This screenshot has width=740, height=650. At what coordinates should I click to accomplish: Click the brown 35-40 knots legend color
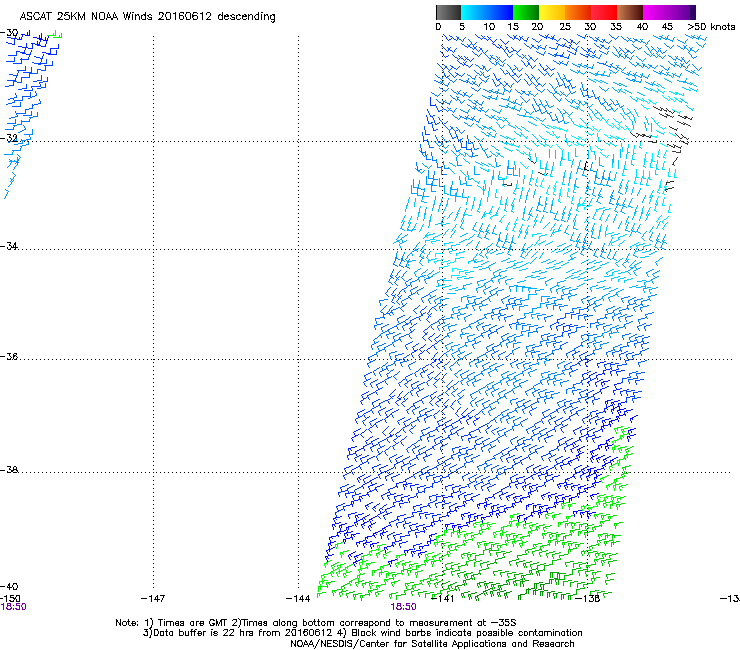(630, 12)
